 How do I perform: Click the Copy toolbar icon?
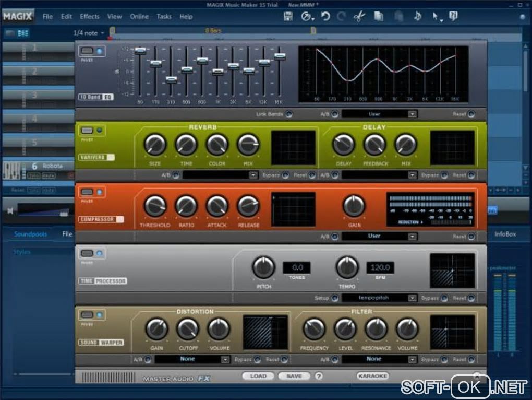tap(379, 16)
